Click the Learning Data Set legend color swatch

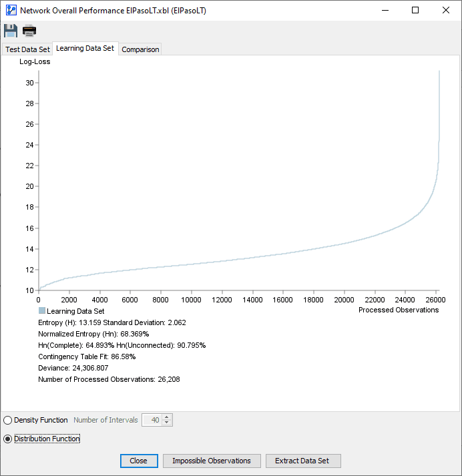(x=42, y=310)
